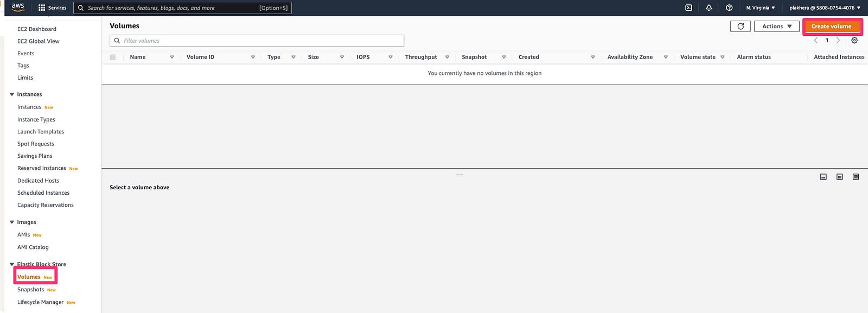Click the refresh volumes button
The width and height of the screenshot is (868, 313).
741,26
